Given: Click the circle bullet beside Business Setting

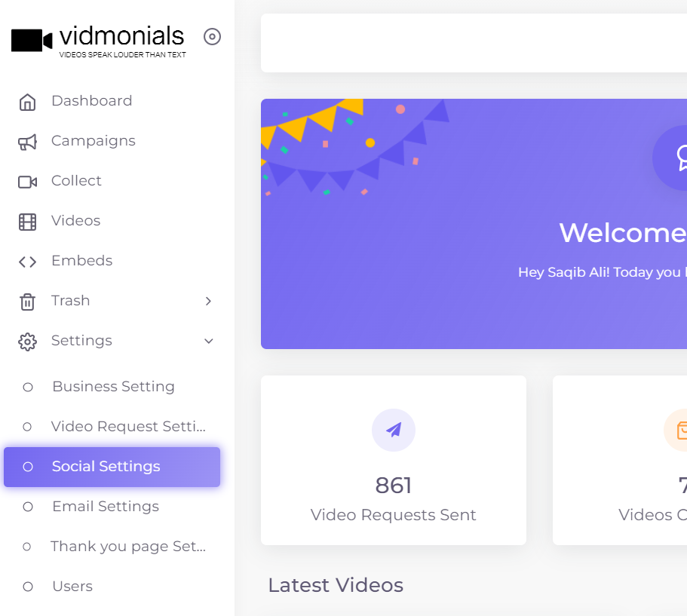Looking at the screenshot, I should (x=28, y=388).
